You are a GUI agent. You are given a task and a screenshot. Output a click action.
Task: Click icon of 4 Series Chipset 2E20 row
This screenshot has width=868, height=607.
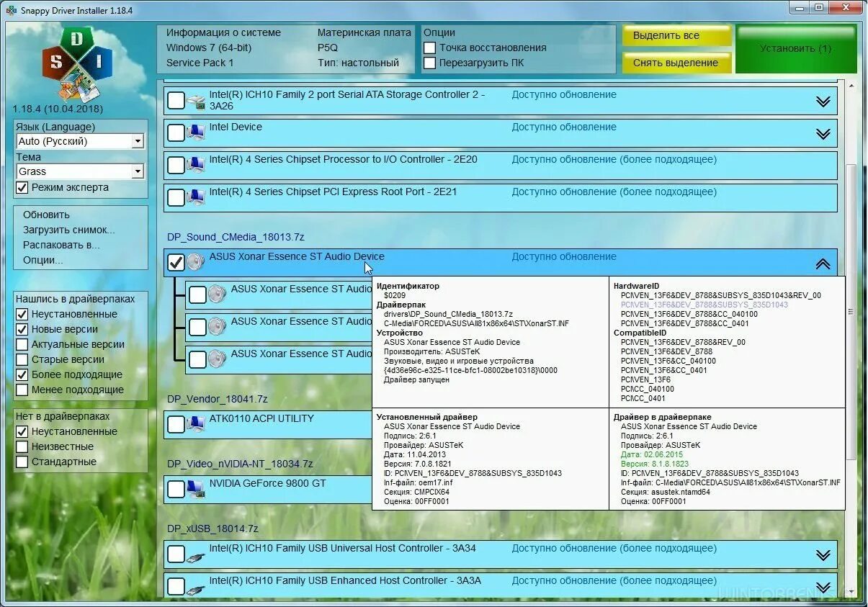(195, 166)
